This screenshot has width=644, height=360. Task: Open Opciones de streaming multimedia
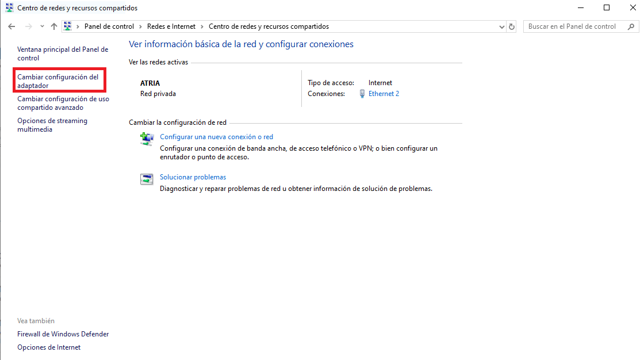(x=52, y=125)
